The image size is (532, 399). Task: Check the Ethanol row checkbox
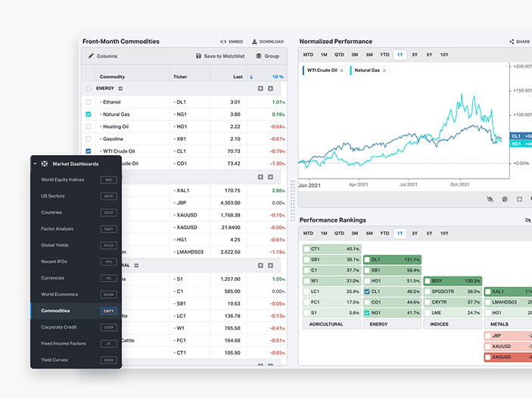[89, 102]
